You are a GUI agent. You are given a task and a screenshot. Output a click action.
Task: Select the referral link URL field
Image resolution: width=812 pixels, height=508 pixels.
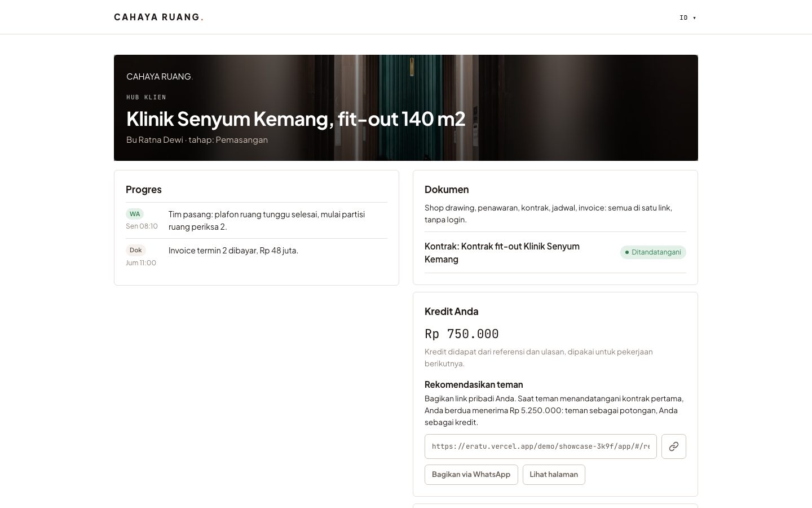[x=541, y=446]
